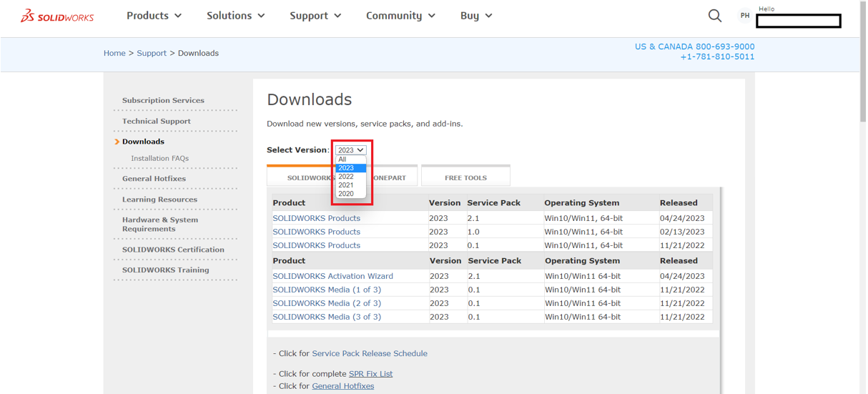Download SOLIDWORKS Products service pack 2.1
This screenshot has height=394, width=868.
point(316,218)
